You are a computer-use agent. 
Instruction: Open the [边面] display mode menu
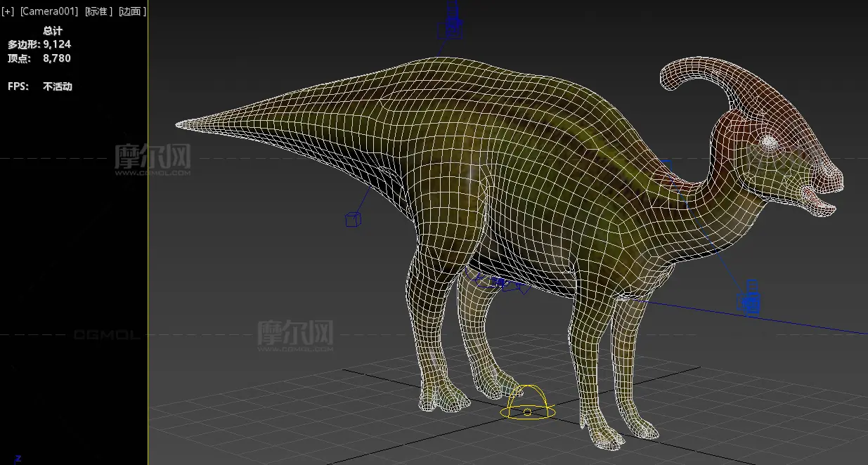click(133, 11)
